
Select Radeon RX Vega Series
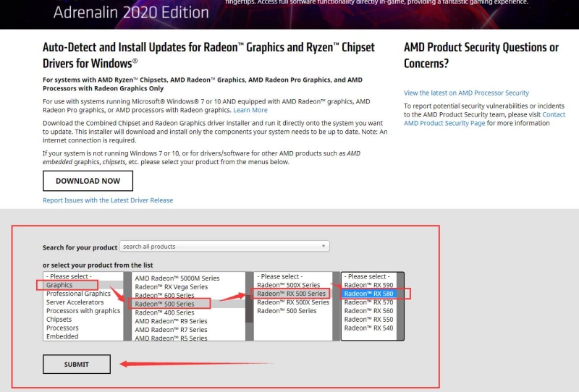click(x=171, y=287)
